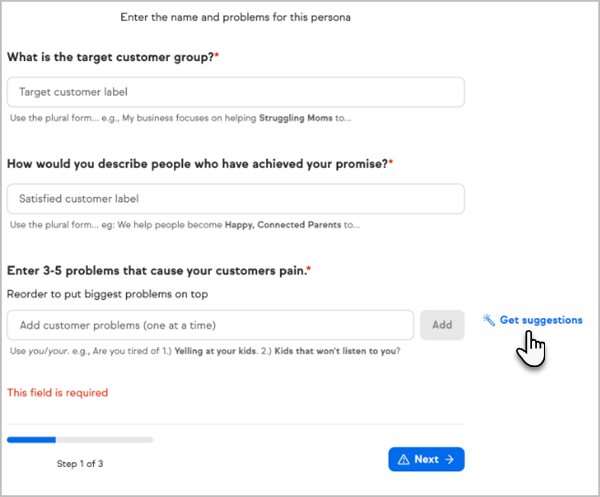The image size is (600, 497).
Task: Click the warning triangle icon on Next
Action: click(x=403, y=460)
